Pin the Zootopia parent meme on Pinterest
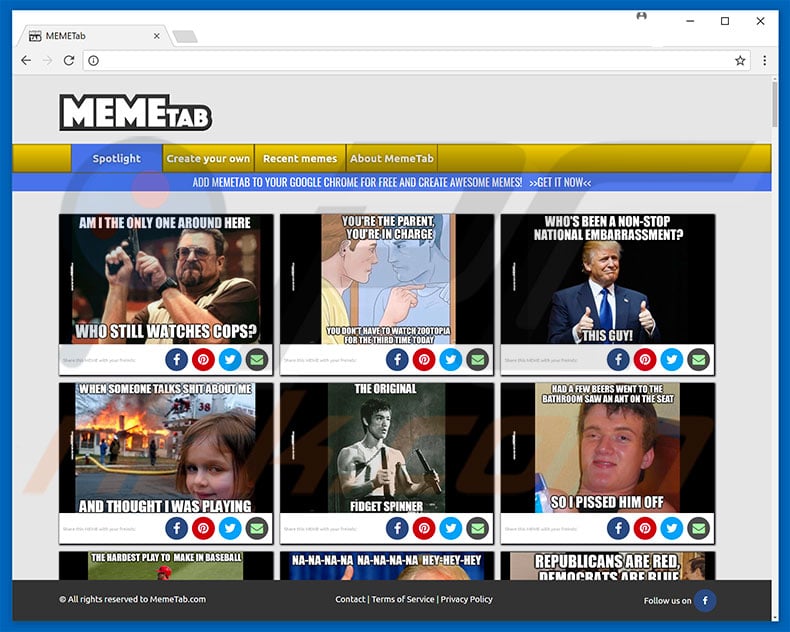Screen dimensions: 790x632 click(x=424, y=360)
